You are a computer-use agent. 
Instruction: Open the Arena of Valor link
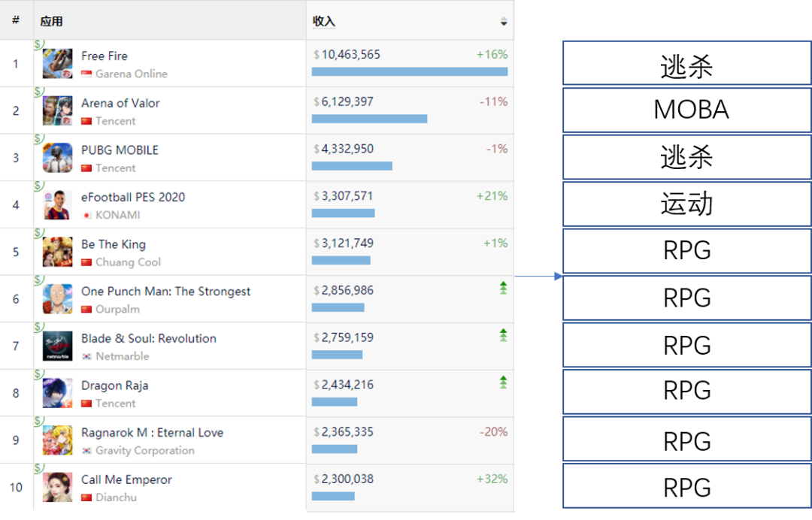[x=120, y=103]
